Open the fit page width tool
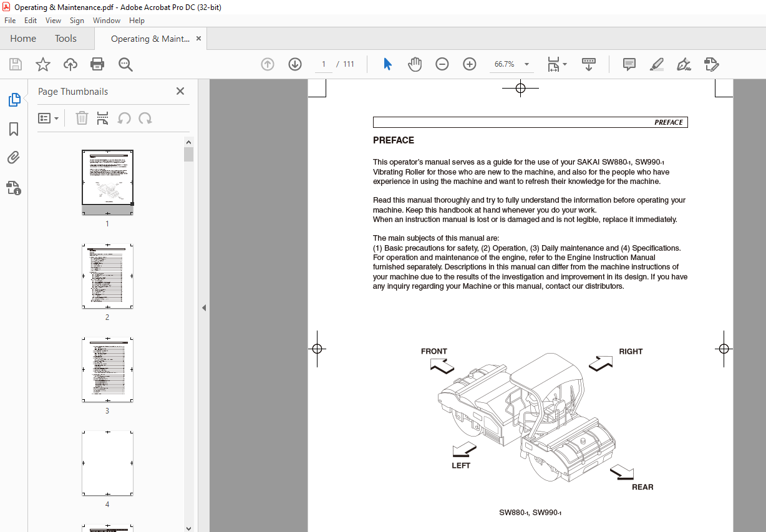The width and height of the screenshot is (766, 532). pos(553,64)
